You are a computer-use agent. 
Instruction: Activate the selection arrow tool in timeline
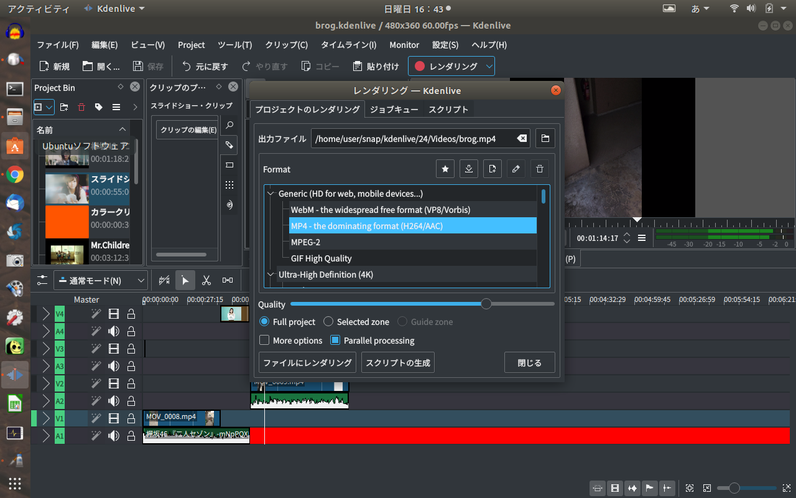tap(185, 280)
